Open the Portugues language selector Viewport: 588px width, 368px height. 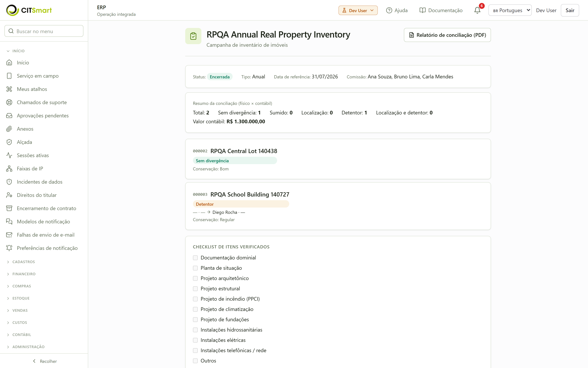point(510,10)
